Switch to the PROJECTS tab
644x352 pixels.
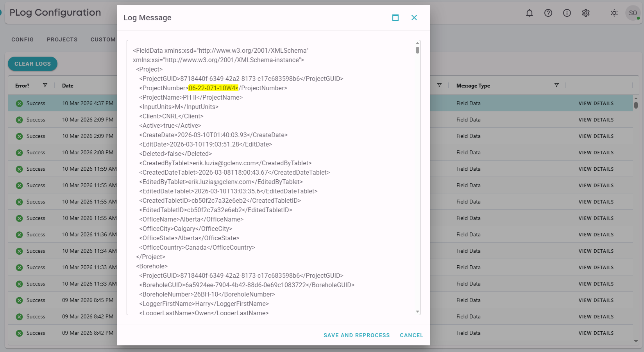pyautogui.click(x=62, y=39)
